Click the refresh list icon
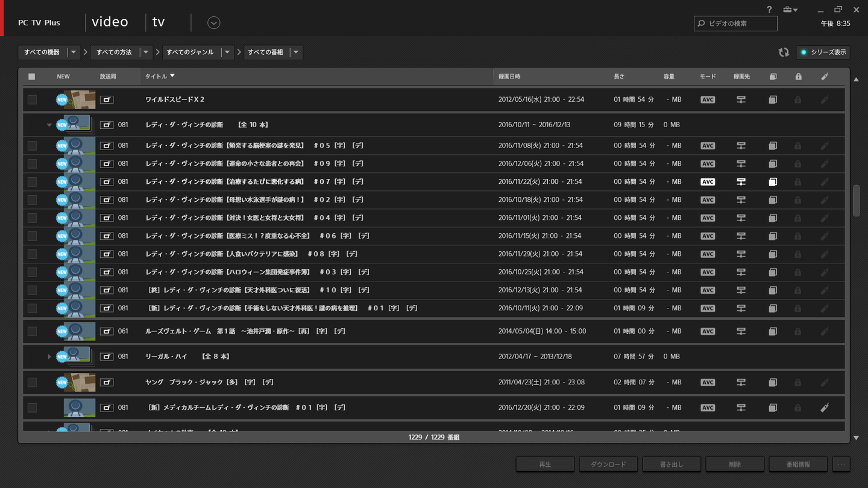 coord(784,52)
